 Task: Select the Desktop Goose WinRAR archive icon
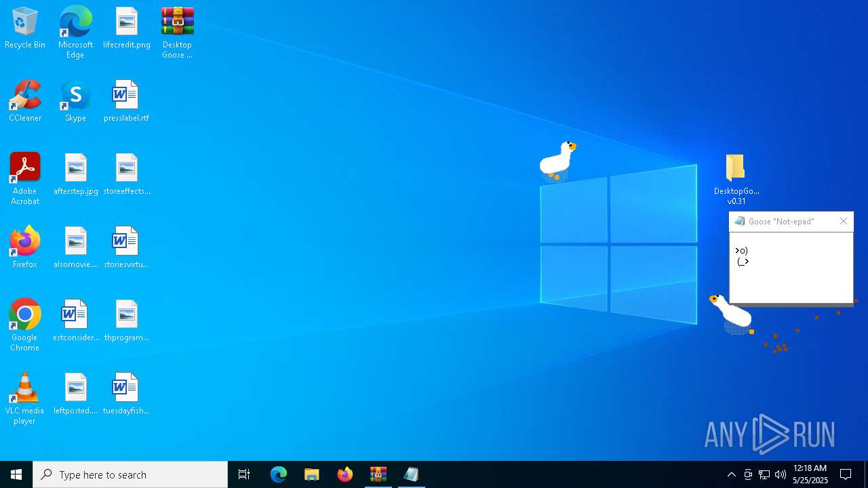(x=177, y=33)
